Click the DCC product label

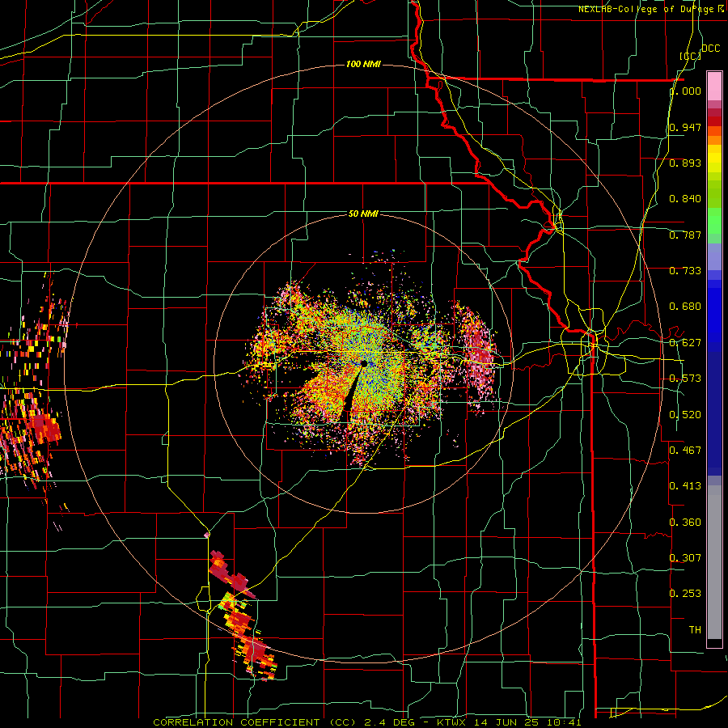710,49
